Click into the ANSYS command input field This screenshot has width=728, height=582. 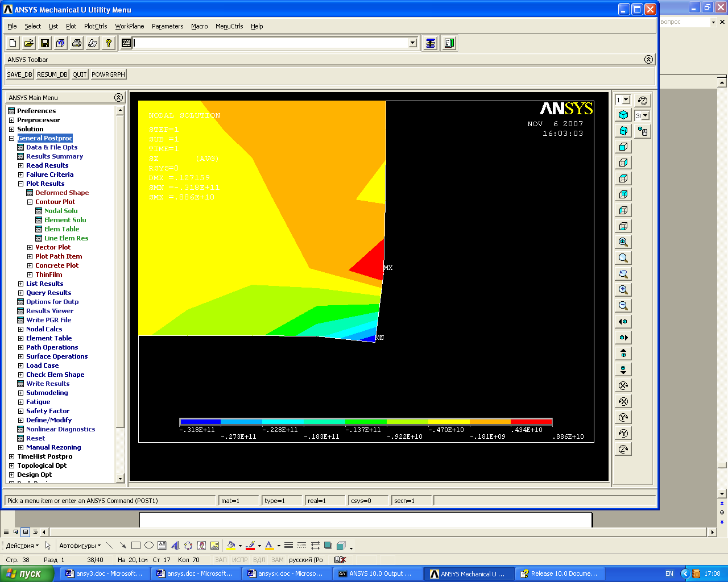tap(271, 43)
